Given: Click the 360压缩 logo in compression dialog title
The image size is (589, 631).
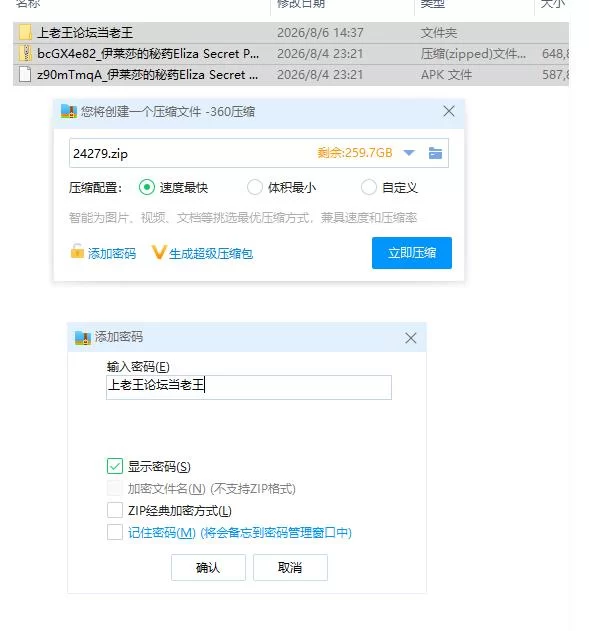Looking at the screenshot, I should [69, 111].
